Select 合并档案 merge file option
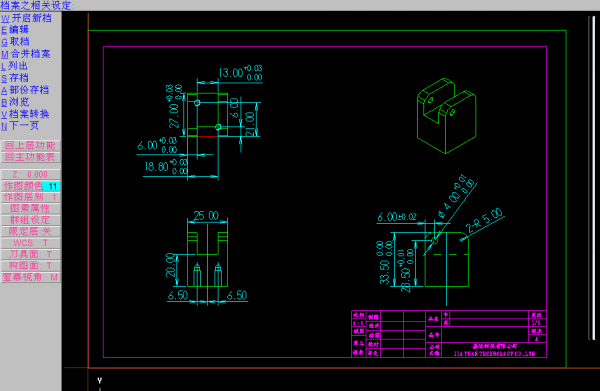Screen dimensions: 600x391 pyautogui.click(x=26, y=54)
